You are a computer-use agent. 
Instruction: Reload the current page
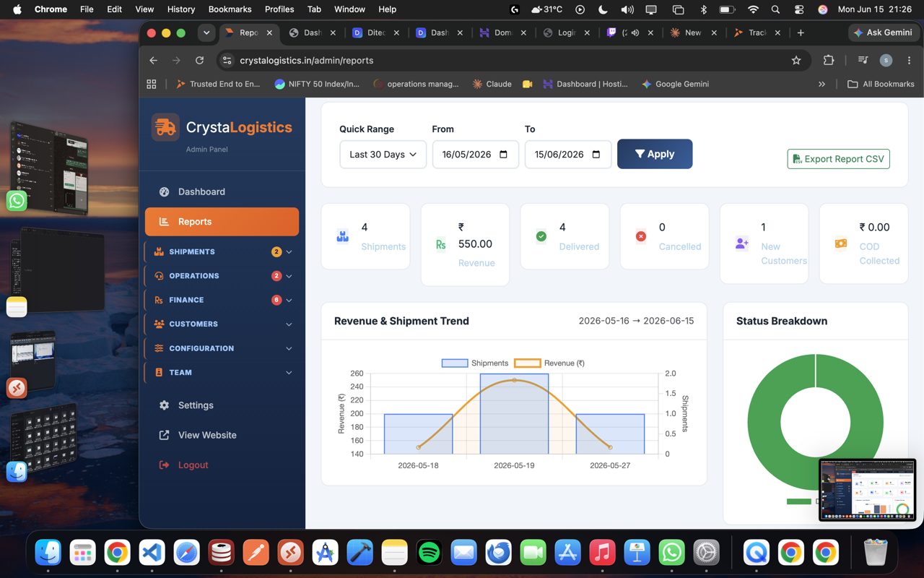pos(200,61)
